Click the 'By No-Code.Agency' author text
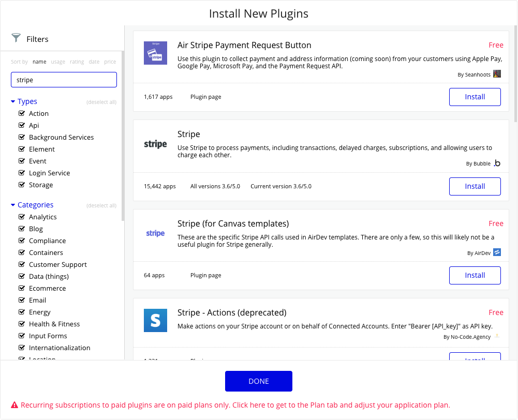 tap(467, 337)
